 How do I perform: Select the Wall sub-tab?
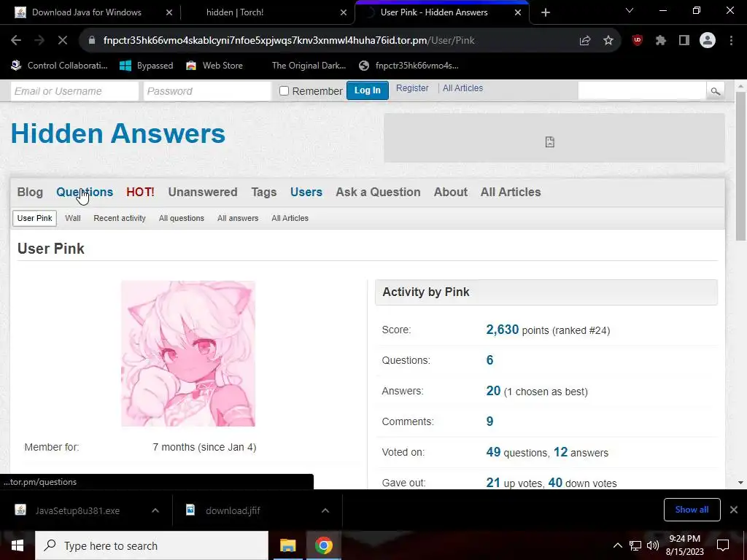[73, 218]
